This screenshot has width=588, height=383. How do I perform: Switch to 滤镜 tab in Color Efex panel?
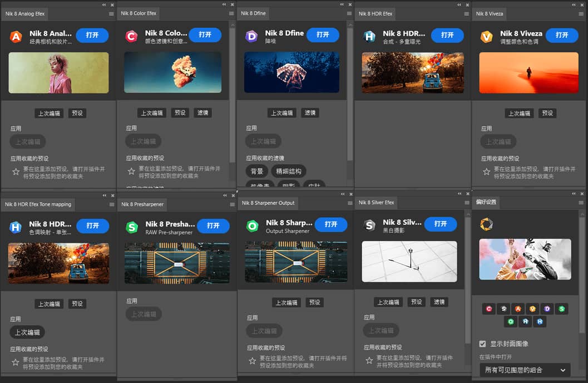point(202,113)
